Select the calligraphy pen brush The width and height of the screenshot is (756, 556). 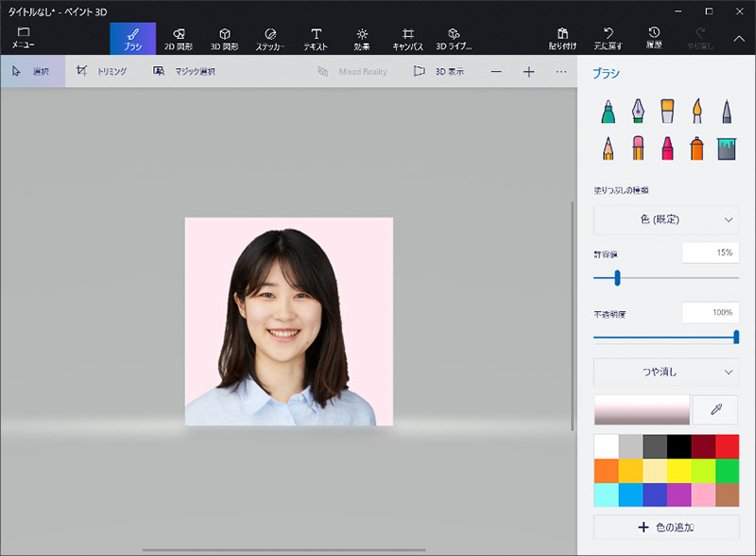638,112
